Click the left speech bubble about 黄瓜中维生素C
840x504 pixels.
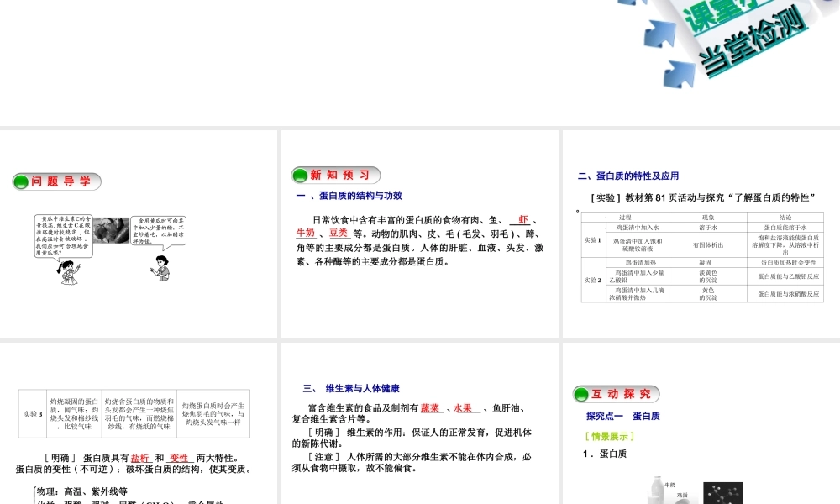64,236
